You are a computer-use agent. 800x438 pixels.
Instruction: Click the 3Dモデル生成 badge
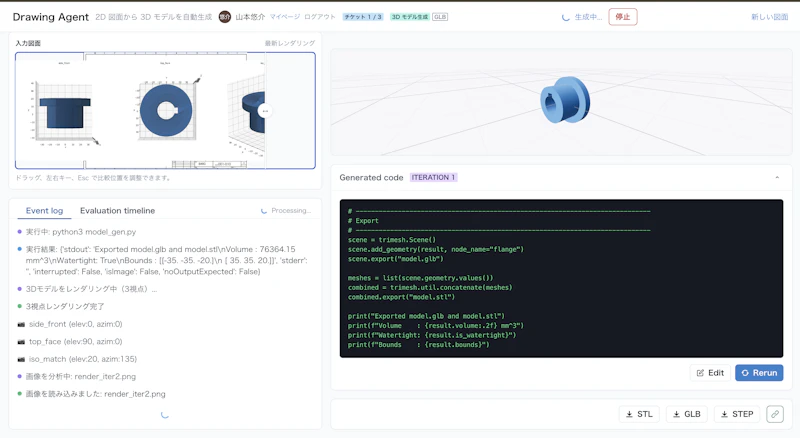410,17
